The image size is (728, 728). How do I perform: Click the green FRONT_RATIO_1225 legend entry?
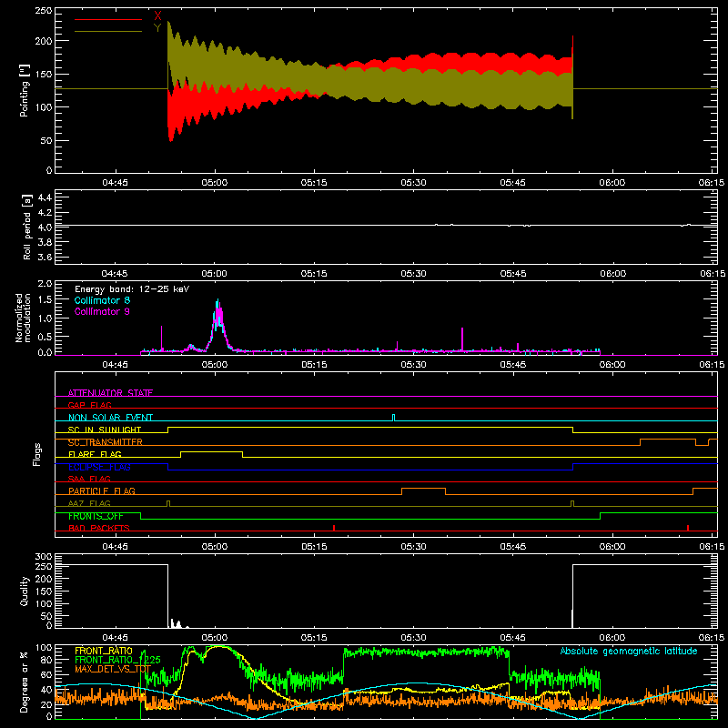tap(117, 660)
